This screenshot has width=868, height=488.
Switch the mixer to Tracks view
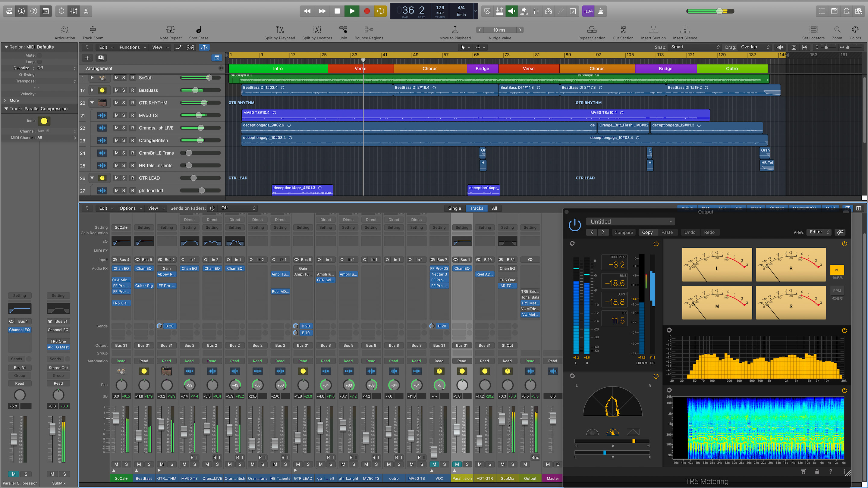[476, 208]
